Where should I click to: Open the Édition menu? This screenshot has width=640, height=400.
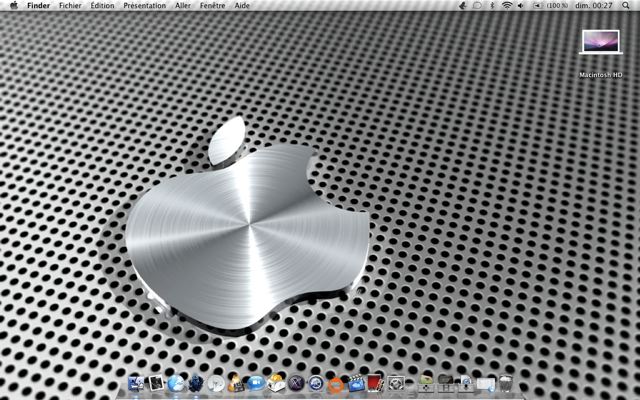tap(102, 6)
